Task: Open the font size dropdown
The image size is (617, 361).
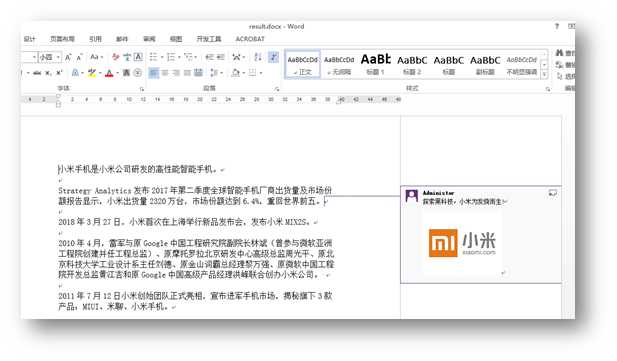Action: tap(58, 57)
